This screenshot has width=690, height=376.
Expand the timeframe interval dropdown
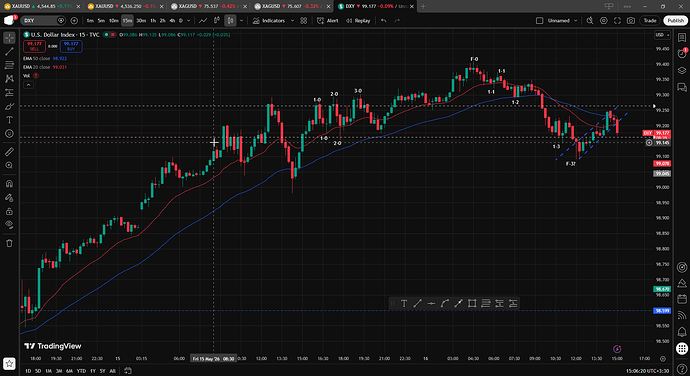click(189, 21)
